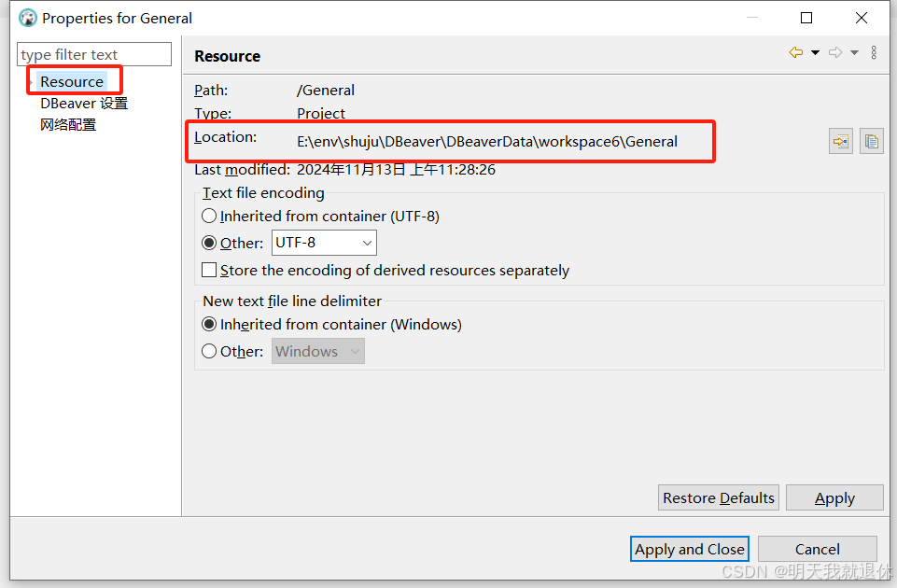Viewport: 897px width, 588px height.
Task: Click the Restore Defaults button
Action: [719, 497]
